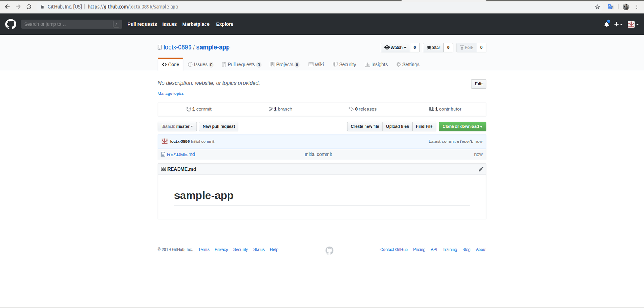
Task: Switch to the Issues tab
Action: pos(201,64)
